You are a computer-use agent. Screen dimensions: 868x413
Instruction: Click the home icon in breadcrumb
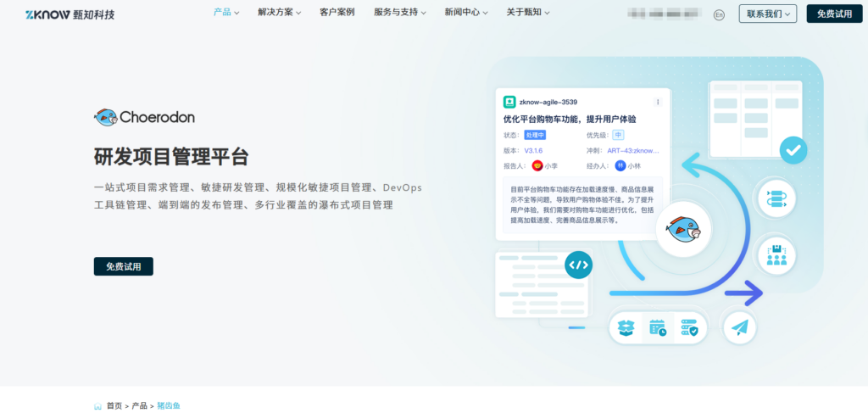(98, 406)
